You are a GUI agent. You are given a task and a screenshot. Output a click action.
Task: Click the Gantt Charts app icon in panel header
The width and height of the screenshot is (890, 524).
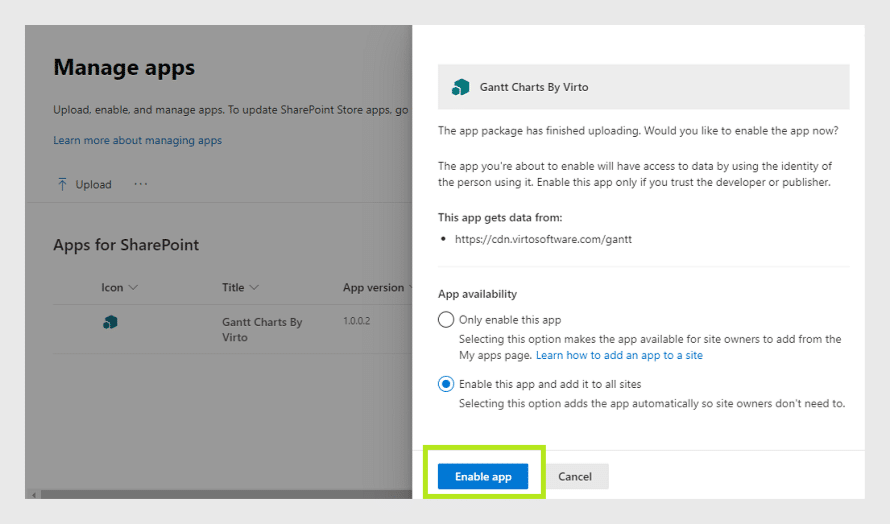point(460,87)
